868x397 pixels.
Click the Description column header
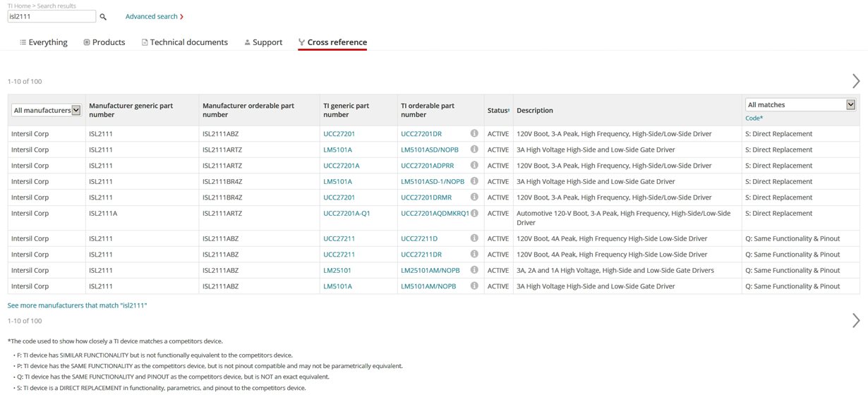coord(535,111)
